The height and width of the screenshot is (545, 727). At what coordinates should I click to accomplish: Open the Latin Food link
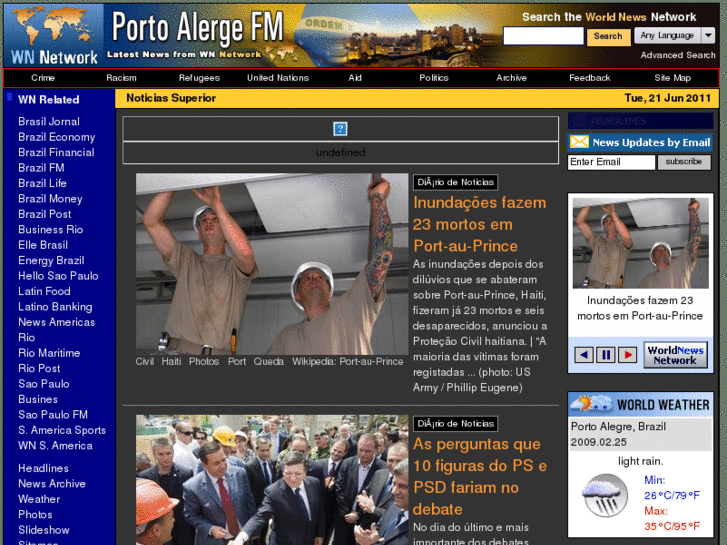click(x=44, y=291)
